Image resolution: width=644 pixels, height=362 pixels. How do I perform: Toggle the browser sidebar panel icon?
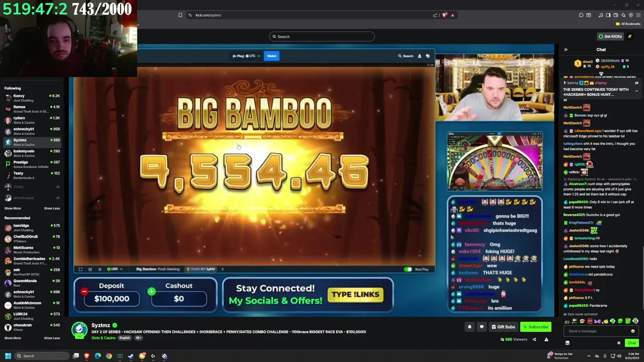click(608, 15)
